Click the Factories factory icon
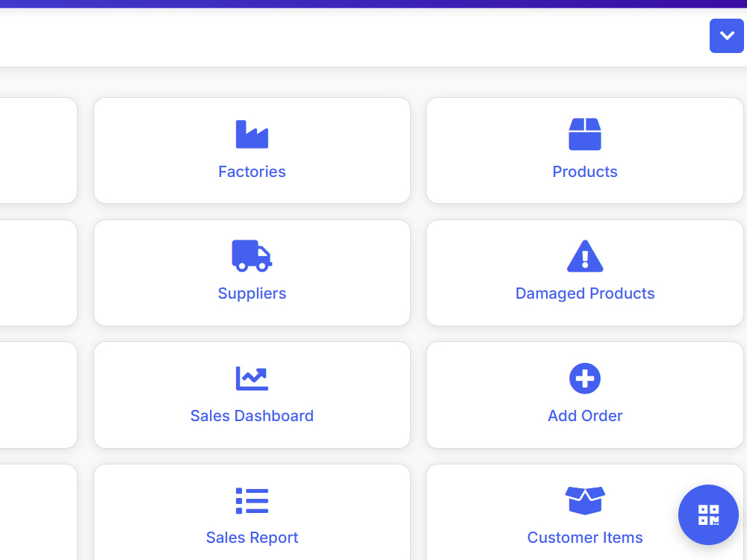The width and height of the screenshot is (747, 560). coord(252,134)
